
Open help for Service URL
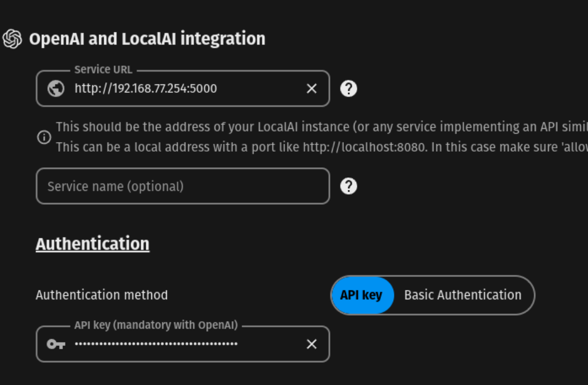coord(348,89)
